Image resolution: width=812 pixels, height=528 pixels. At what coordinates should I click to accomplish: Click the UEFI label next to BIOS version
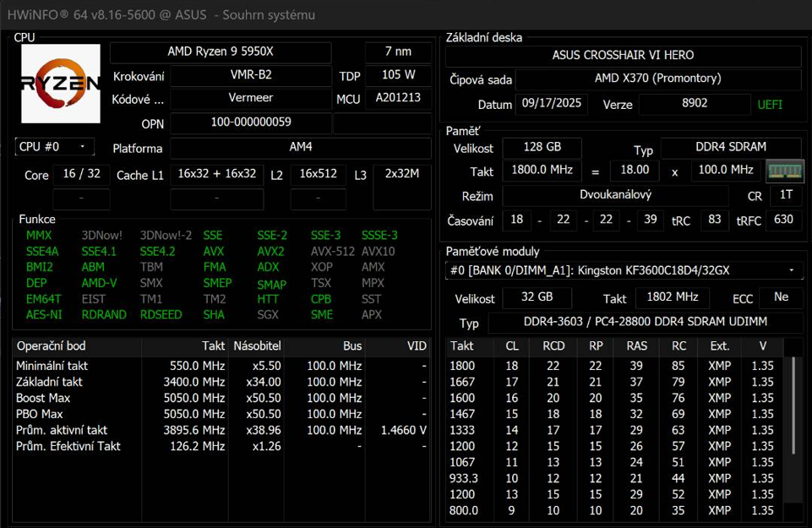tap(770, 105)
